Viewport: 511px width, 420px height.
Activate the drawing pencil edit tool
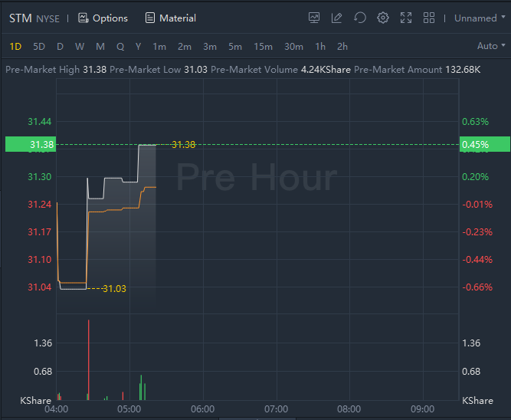click(x=336, y=18)
